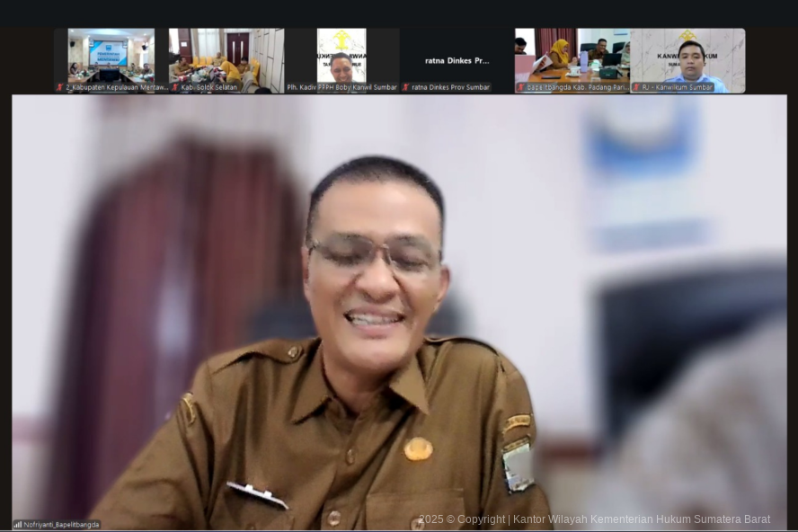Open Plh. Kadiv Boby's video thumbnail

click(x=341, y=56)
